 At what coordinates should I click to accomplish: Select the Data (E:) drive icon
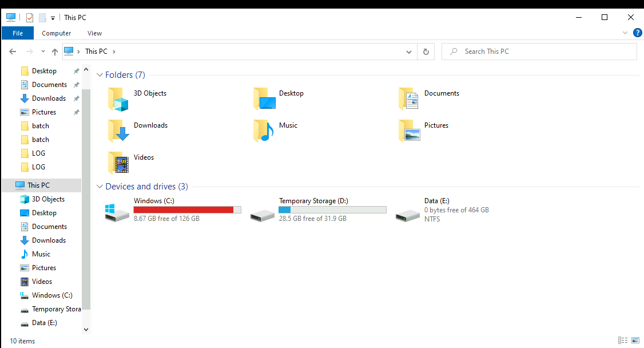pos(408,215)
